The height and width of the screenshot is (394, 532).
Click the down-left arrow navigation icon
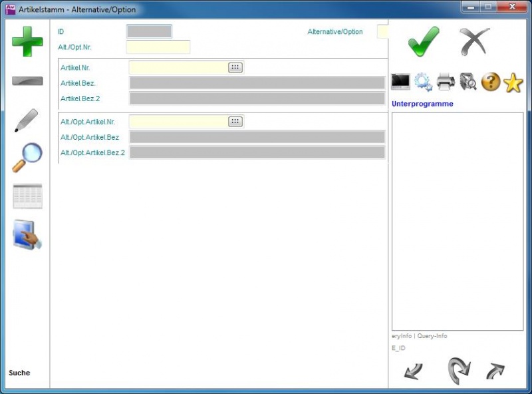[413, 371]
